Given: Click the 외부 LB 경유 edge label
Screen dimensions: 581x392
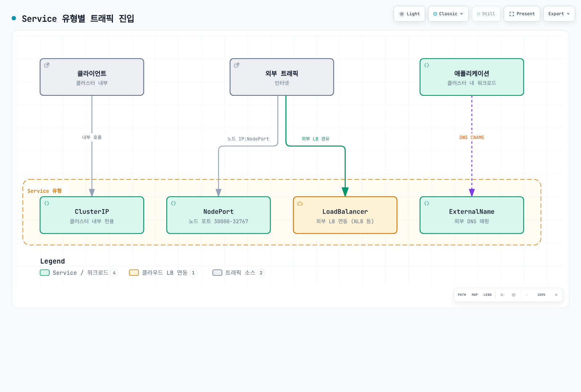Looking at the screenshot, I should pos(316,139).
